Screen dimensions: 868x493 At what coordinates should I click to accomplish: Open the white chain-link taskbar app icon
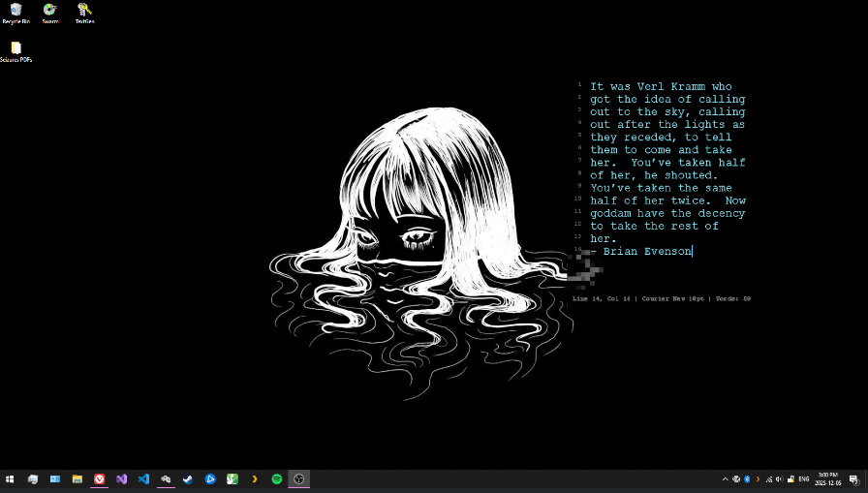click(166, 479)
